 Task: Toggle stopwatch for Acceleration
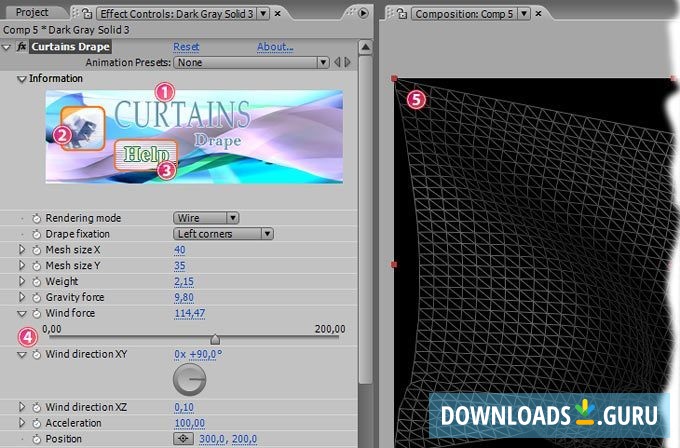(36, 423)
